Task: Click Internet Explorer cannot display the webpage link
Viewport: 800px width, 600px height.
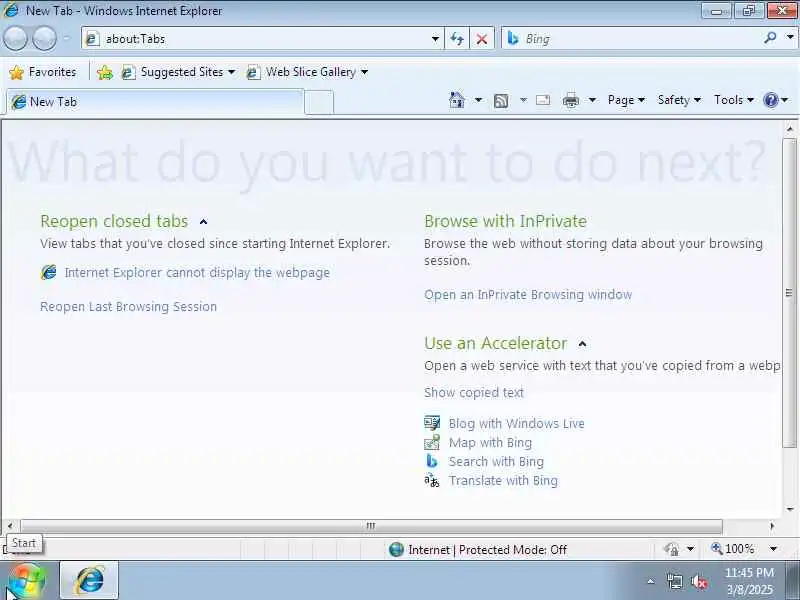Action: (x=197, y=272)
